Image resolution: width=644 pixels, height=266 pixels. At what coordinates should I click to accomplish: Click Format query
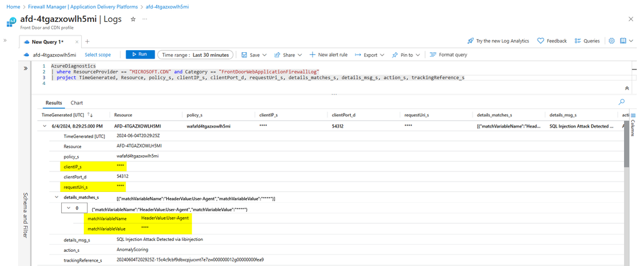(449, 55)
